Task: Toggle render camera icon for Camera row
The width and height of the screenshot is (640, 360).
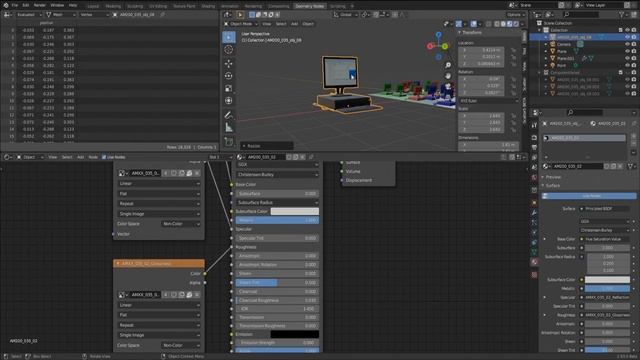Action: pos(634,44)
